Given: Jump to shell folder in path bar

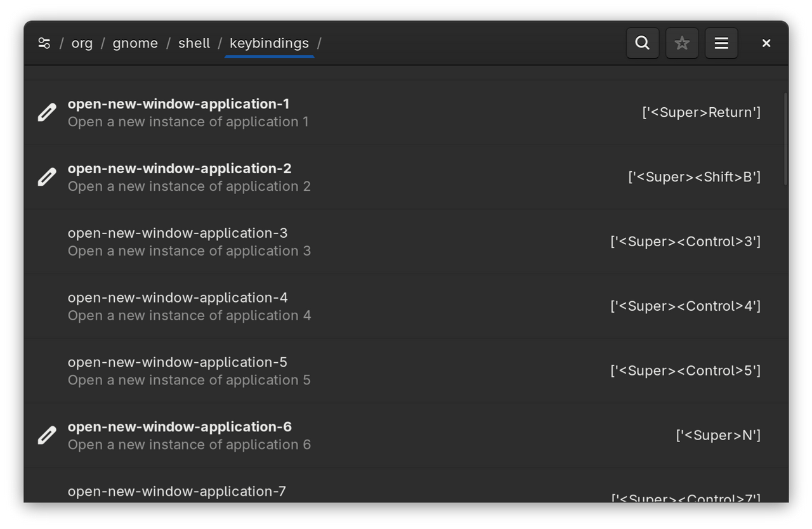Looking at the screenshot, I should (x=194, y=43).
